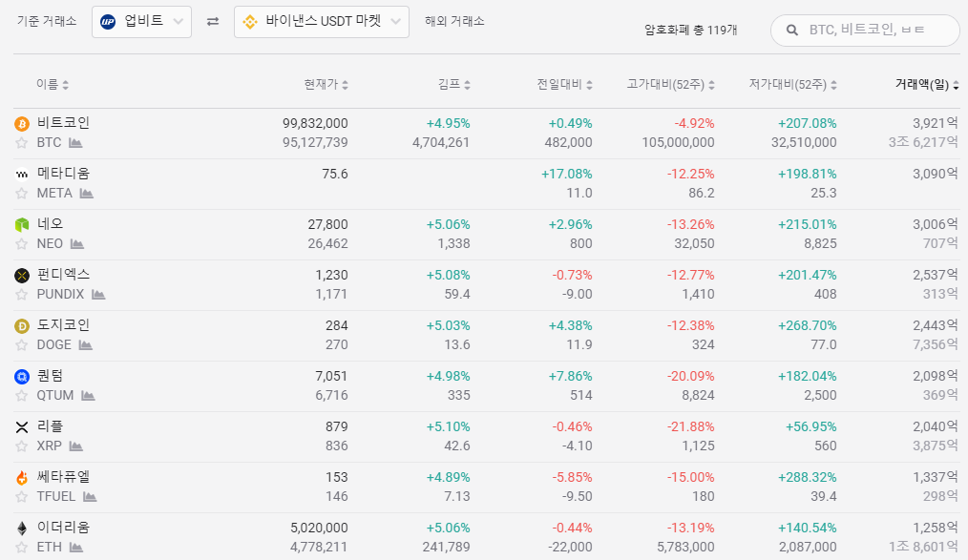Click the Qtum coin logo
Image resolution: width=968 pixels, height=560 pixels.
(22, 377)
